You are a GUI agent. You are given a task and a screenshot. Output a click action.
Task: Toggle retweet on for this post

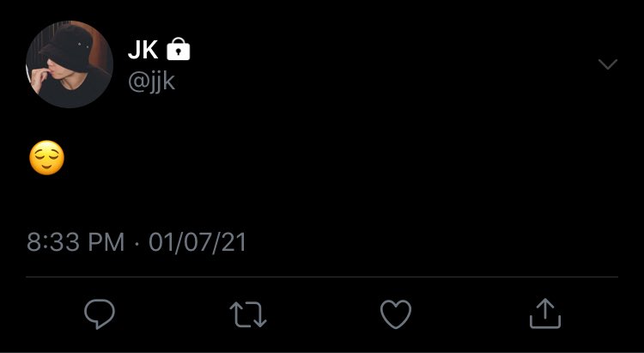point(248,314)
